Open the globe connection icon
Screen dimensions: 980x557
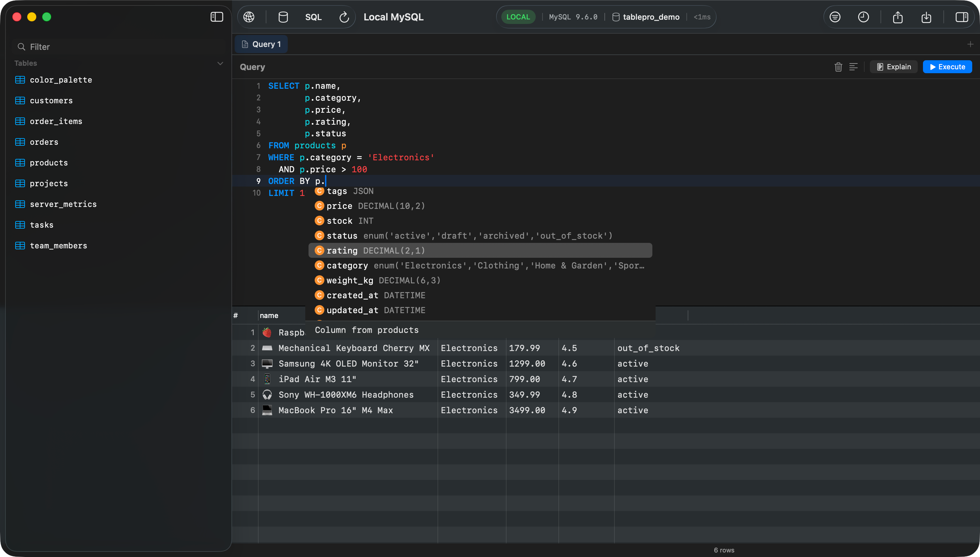pyautogui.click(x=249, y=17)
